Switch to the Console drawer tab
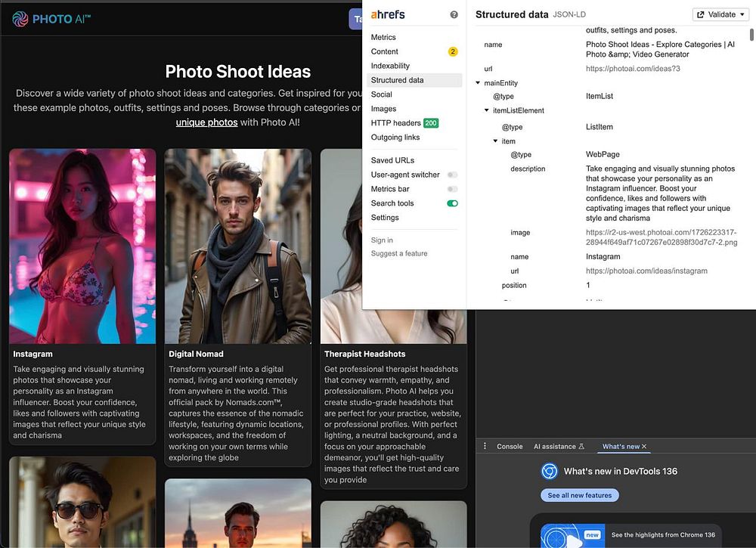Image resolution: width=756 pixels, height=548 pixels. point(510,447)
